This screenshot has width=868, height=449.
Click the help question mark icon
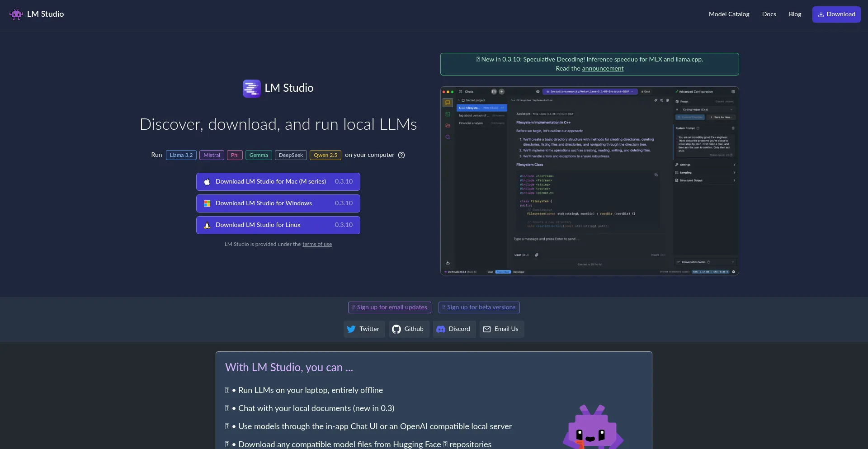[401, 155]
